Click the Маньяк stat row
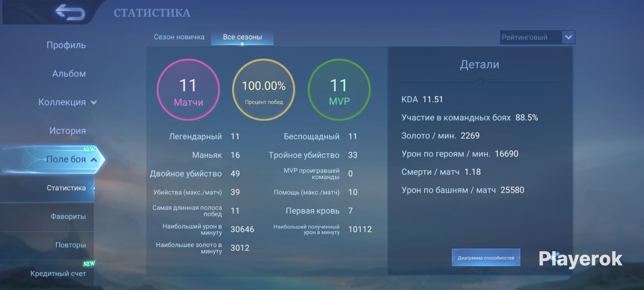 [x=216, y=155]
